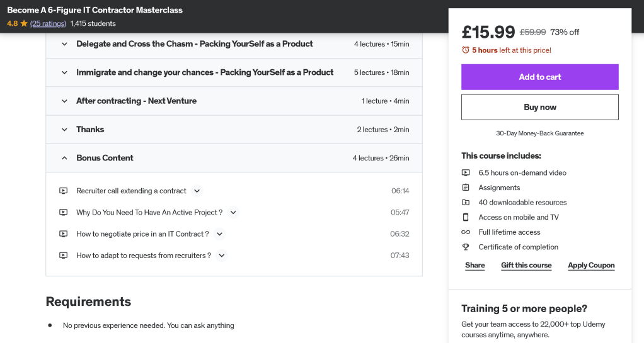Click the infinity lifetime access icon

point(465,232)
